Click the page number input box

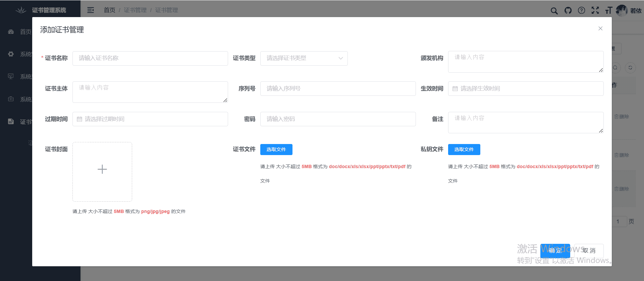tap(618, 221)
